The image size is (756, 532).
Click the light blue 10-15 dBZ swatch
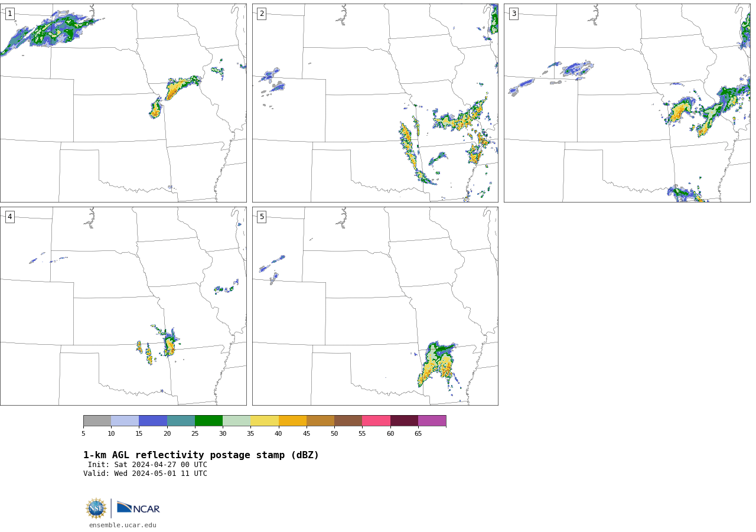pyautogui.click(x=125, y=421)
